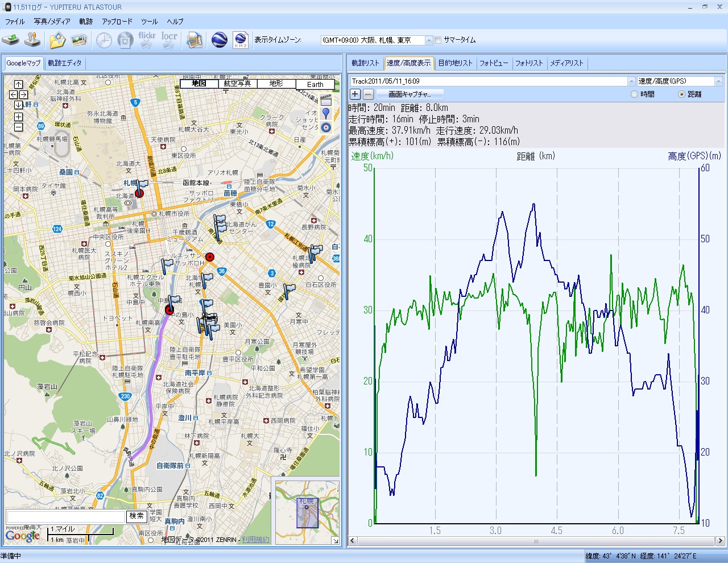Click the 画面キャプチャ button
Image resolution: width=728 pixels, height=563 pixels.
click(x=409, y=94)
